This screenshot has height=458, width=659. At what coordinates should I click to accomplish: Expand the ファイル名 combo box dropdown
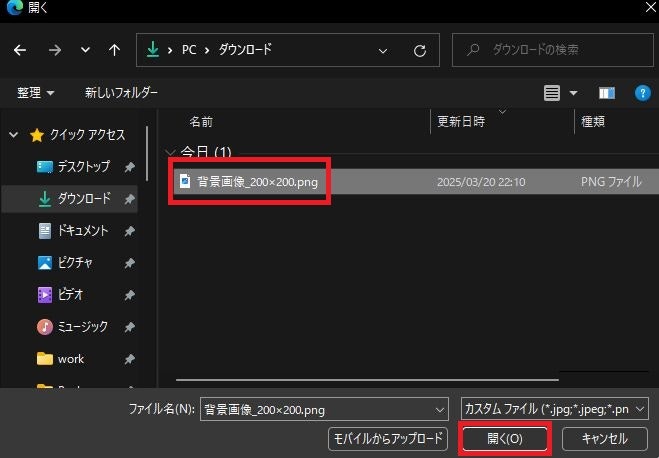[x=440, y=410]
